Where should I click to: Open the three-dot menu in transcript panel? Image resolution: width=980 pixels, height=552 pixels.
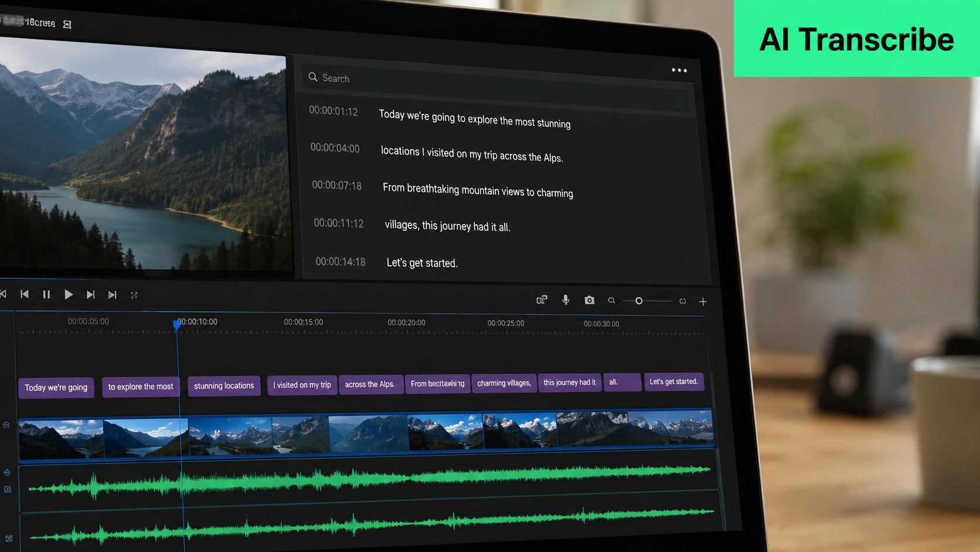(679, 70)
